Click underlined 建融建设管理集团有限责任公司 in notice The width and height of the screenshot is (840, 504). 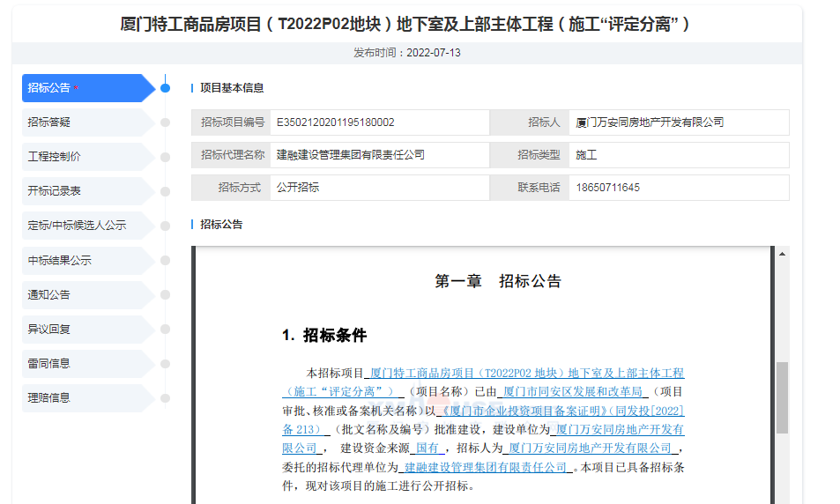(487, 467)
